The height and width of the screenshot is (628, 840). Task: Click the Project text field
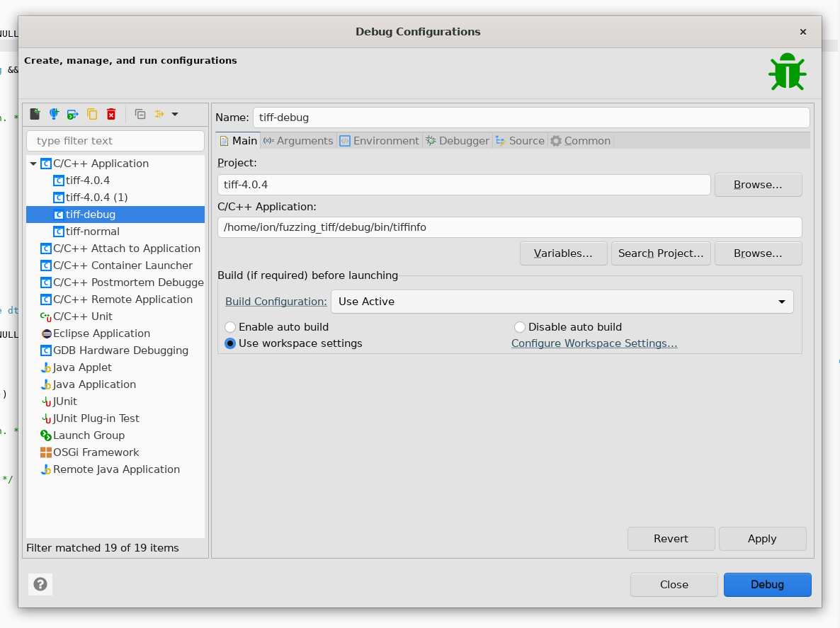464,185
